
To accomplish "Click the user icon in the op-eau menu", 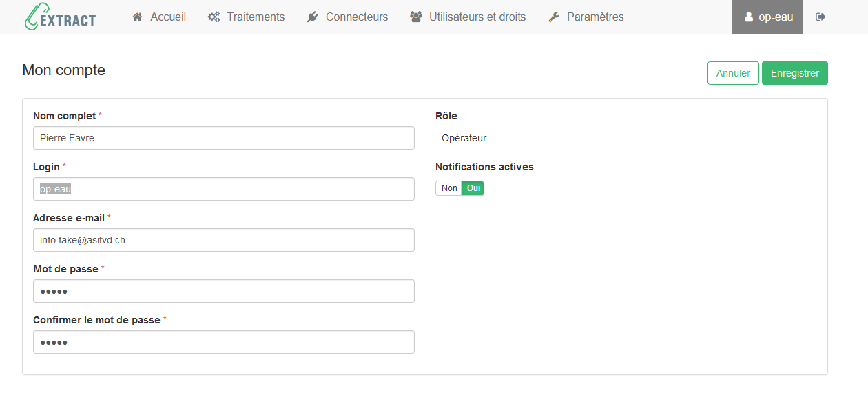I will click(x=750, y=17).
